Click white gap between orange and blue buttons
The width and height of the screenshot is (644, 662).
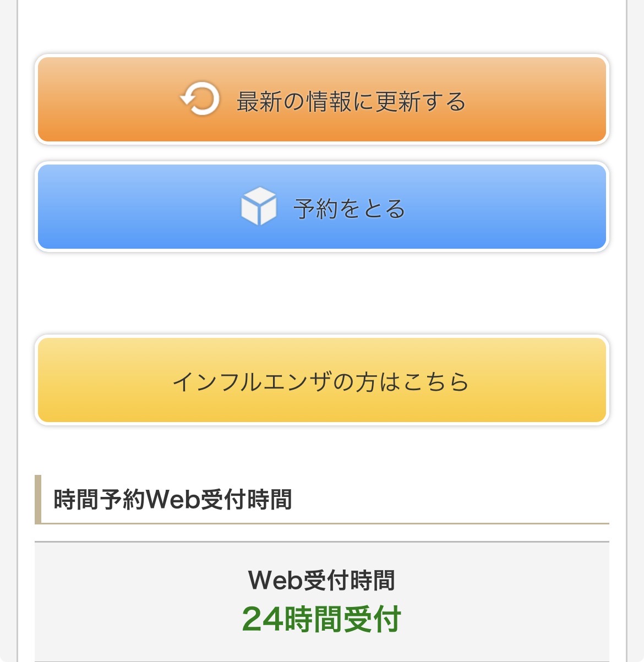[x=321, y=153]
